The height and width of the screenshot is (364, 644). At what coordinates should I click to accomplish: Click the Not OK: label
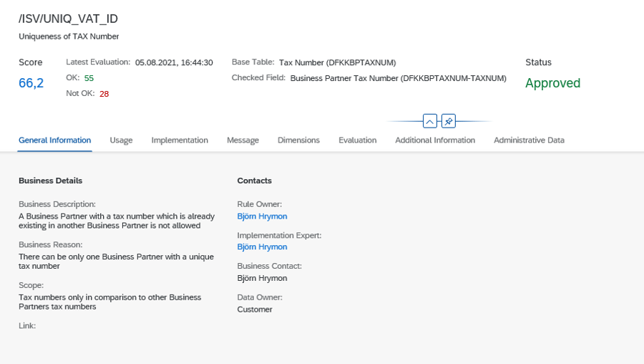[80, 93]
